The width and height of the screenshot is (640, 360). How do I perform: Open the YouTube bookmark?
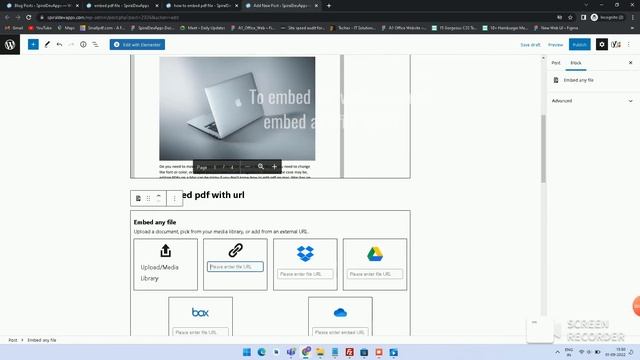(40, 28)
